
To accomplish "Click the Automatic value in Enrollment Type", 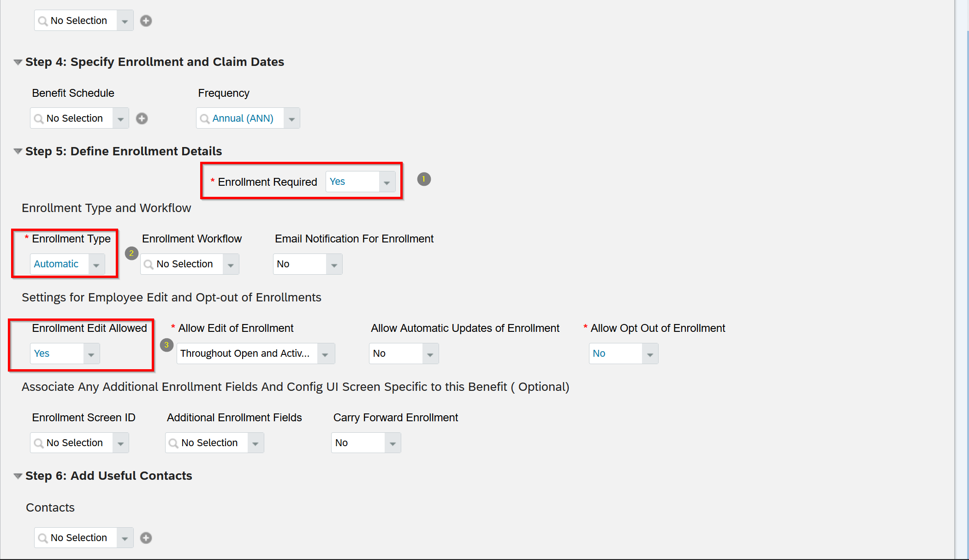I will click(x=56, y=264).
